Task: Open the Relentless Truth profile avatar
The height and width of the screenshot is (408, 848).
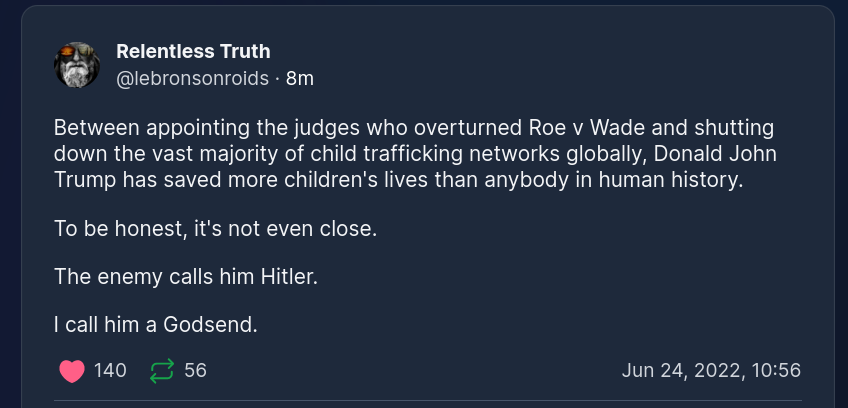Action: [x=77, y=66]
